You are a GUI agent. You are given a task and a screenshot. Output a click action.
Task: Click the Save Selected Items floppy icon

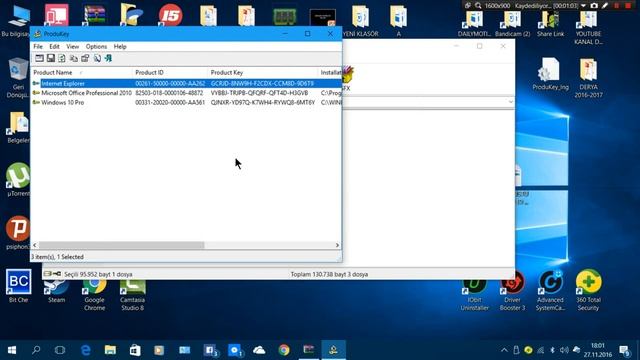(51, 58)
